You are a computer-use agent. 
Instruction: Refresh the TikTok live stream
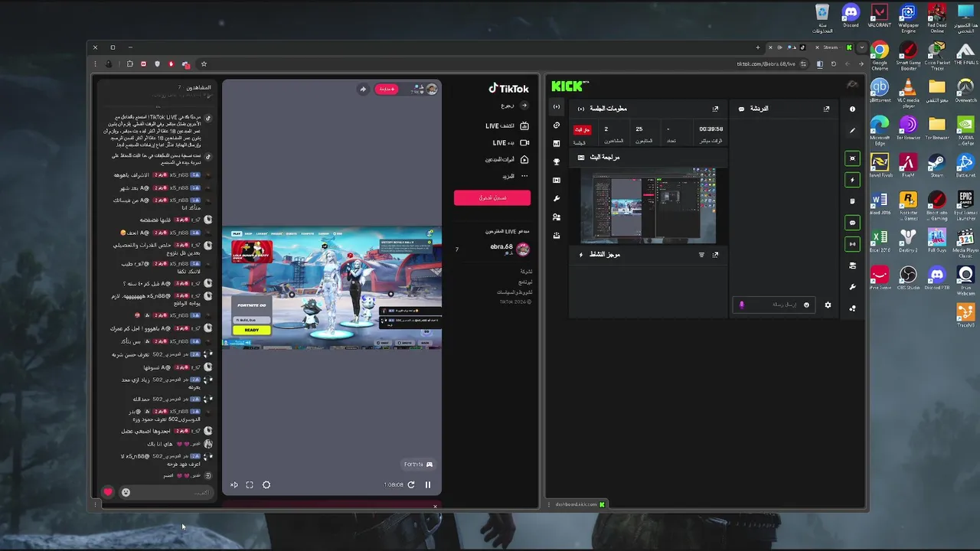tap(411, 484)
